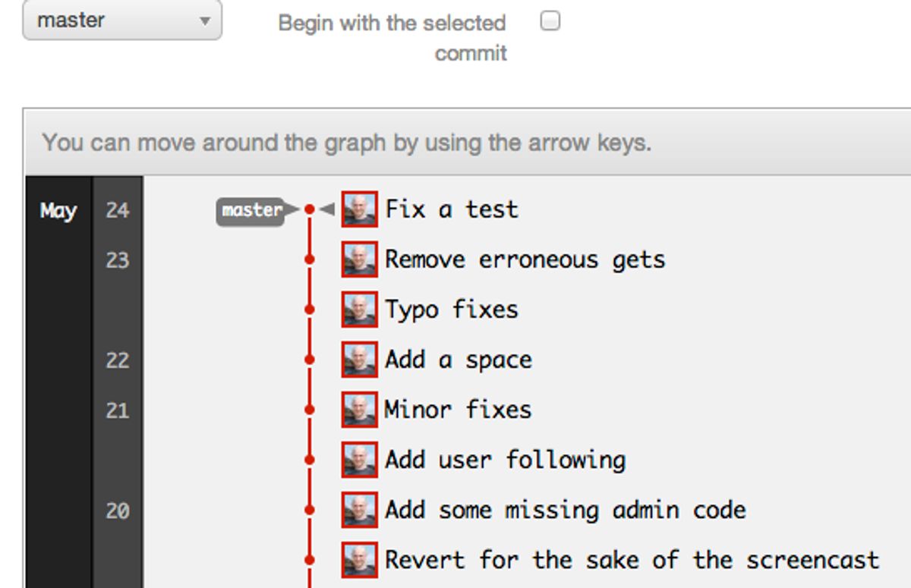Click the graph node beside "Add user following"
This screenshot has width=911, height=588.
[x=310, y=459]
